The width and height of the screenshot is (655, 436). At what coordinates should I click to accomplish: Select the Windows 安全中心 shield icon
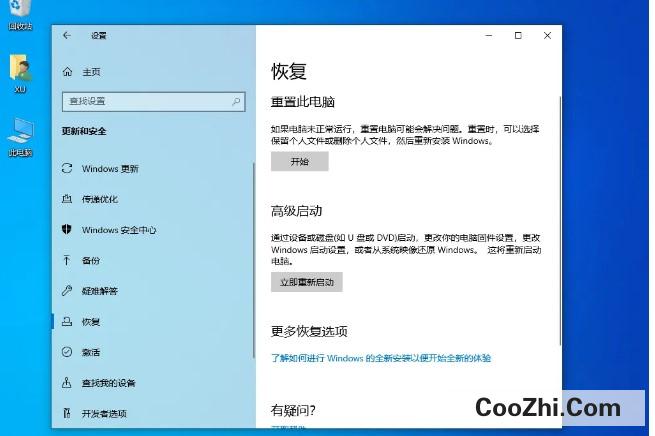click(67, 229)
